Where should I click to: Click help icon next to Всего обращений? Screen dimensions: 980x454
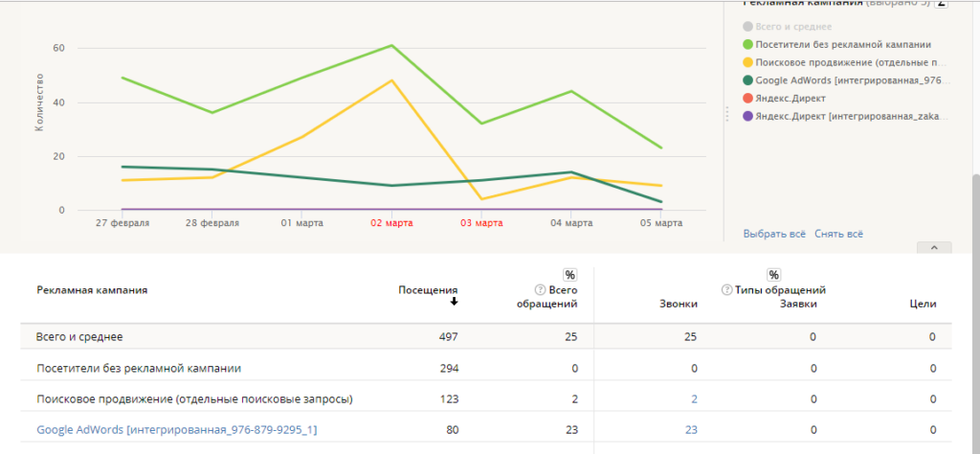pos(541,290)
